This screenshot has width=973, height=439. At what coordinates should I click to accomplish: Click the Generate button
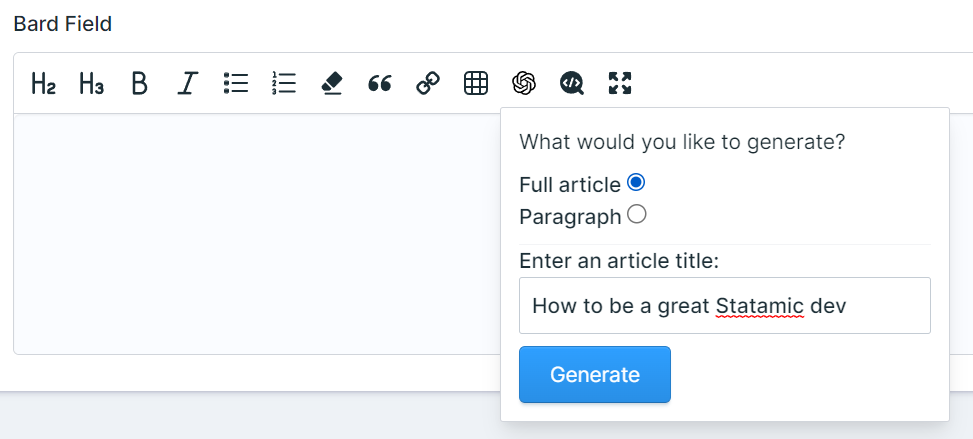pyautogui.click(x=595, y=374)
